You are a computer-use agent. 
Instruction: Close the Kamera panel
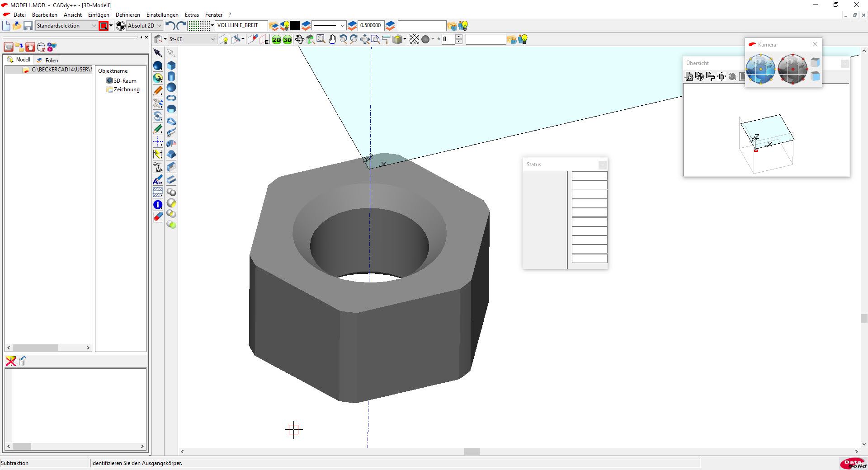point(815,44)
